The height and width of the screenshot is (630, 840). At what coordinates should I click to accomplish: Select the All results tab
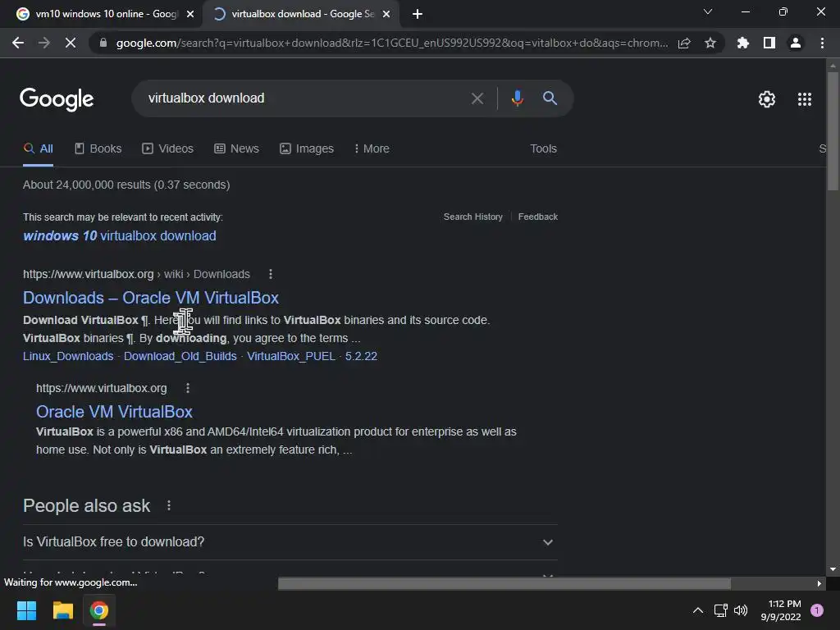(x=38, y=149)
